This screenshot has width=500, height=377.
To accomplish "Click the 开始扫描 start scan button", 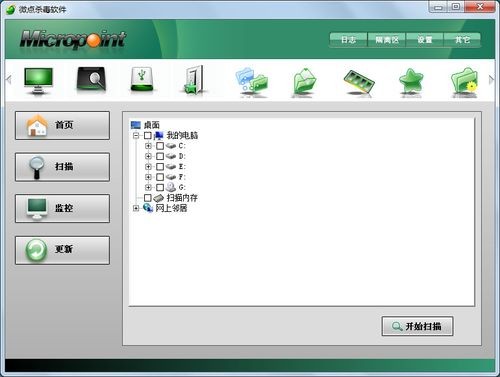I will pyautogui.click(x=417, y=326).
